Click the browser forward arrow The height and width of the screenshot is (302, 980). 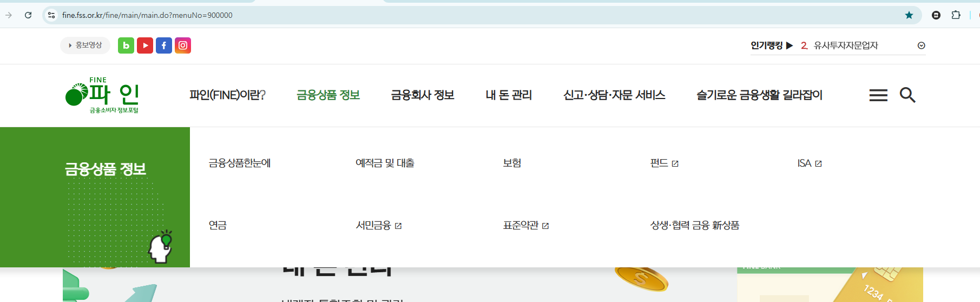[9, 15]
